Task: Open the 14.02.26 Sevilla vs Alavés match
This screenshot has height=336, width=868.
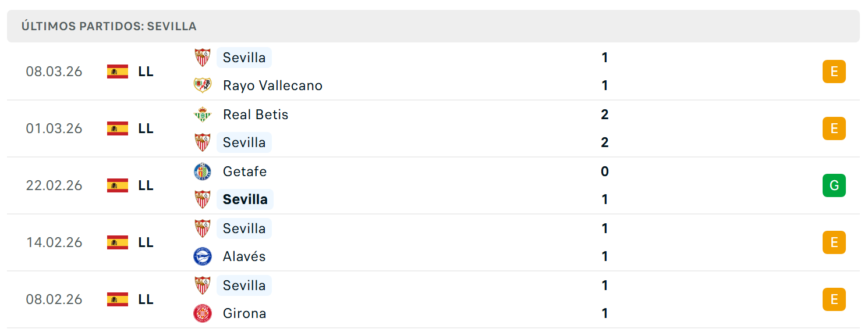Action: coord(433,242)
